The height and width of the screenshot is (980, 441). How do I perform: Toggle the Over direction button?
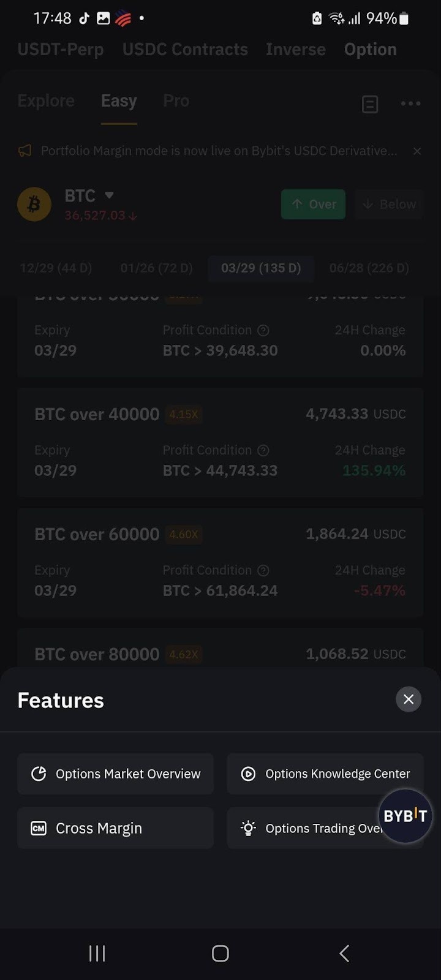(x=313, y=204)
